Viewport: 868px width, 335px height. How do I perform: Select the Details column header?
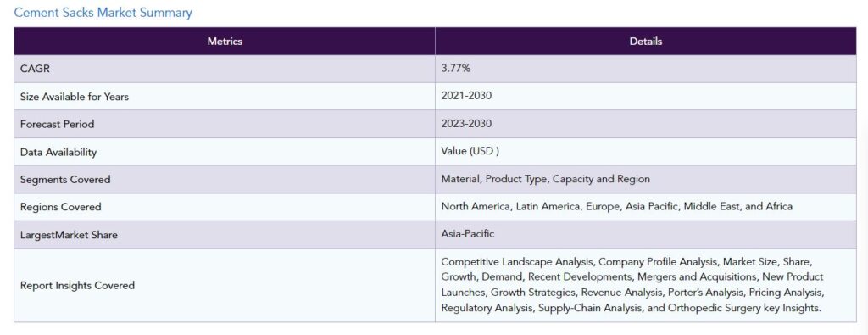coord(645,41)
